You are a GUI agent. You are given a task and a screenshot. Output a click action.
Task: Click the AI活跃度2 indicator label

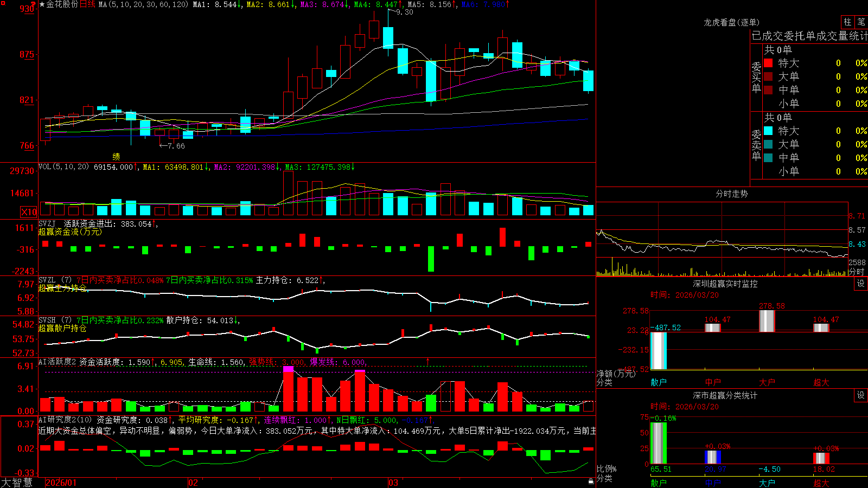[58, 362]
